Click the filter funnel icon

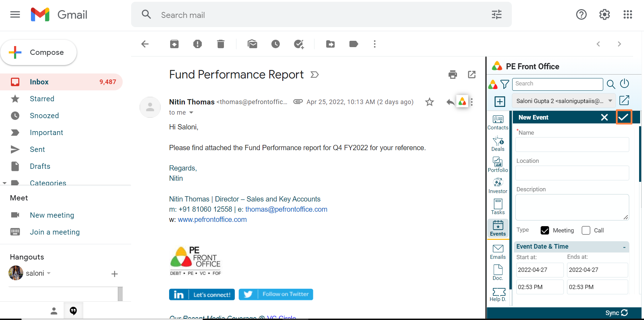[505, 84]
